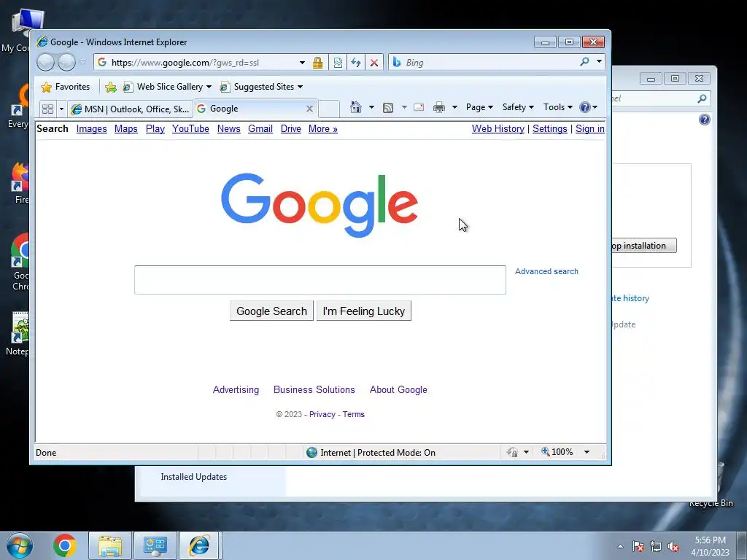The width and height of the screenshot is (747, 560).
Task: Click Installed Updates in background window
Action: click(193, 477)
